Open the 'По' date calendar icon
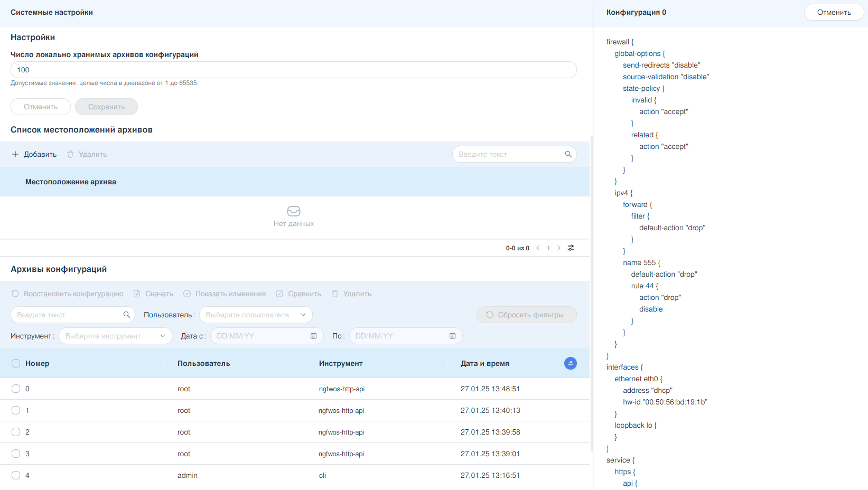 [x=453, y=336]
